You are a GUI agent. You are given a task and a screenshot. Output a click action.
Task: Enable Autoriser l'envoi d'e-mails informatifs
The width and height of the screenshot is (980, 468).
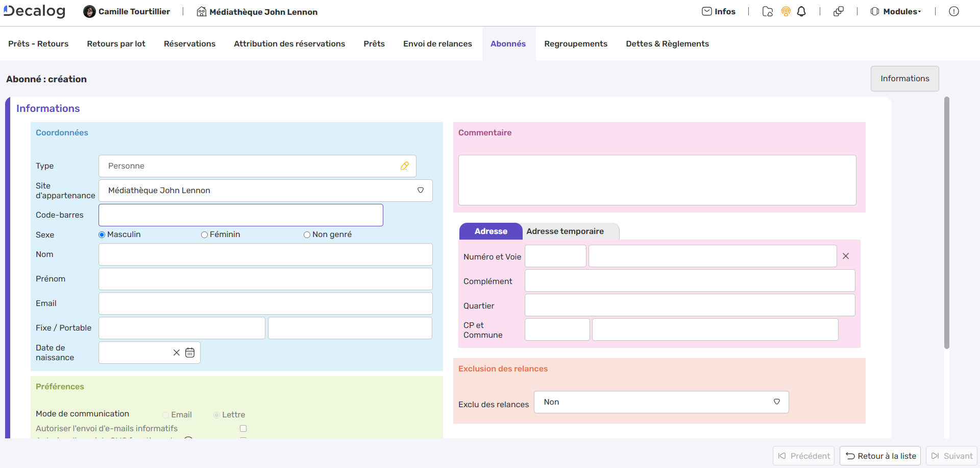tap(243, 428)
